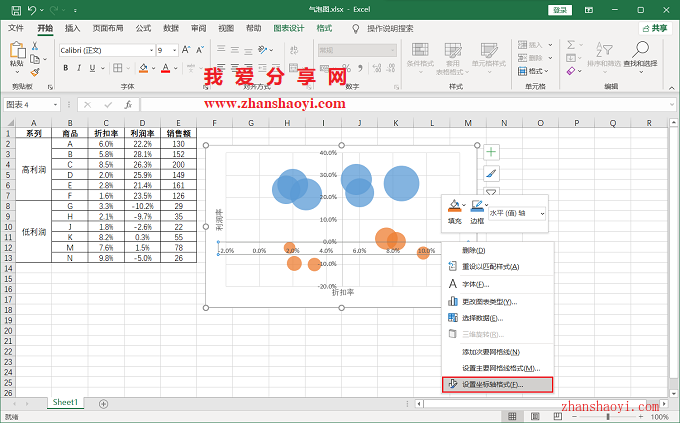Click the Select All corner triangle
This screenshot has width=680, height=423.
pyautogui.click(x=9, y=123)
